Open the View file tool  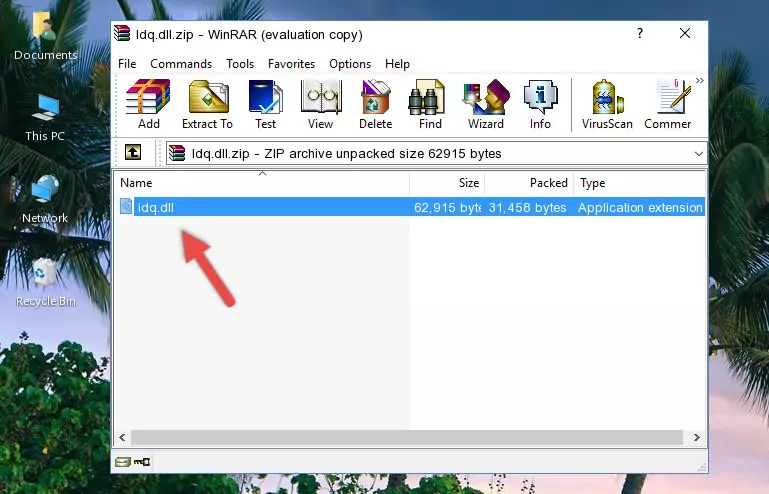[x=321, y=104]
